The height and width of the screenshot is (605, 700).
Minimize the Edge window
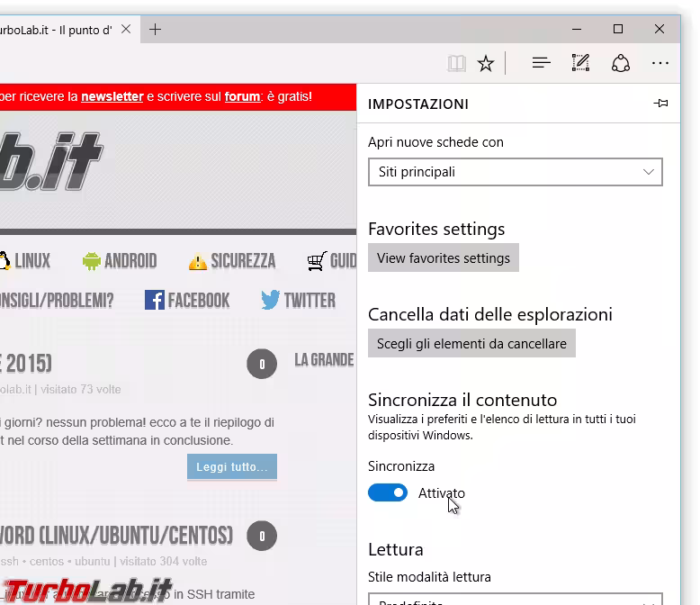point(577,30)
